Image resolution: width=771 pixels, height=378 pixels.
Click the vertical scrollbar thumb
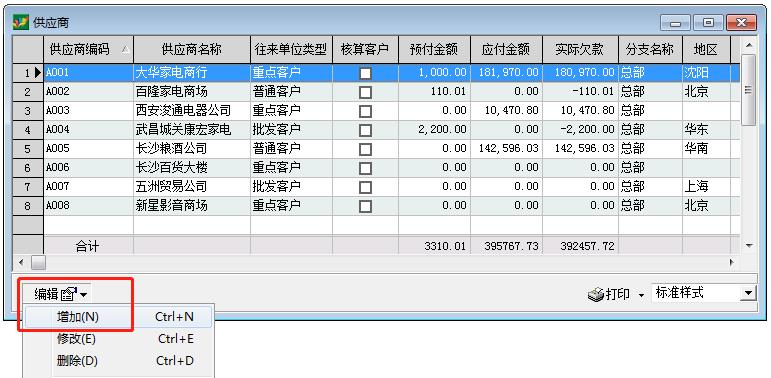point(748,90)
